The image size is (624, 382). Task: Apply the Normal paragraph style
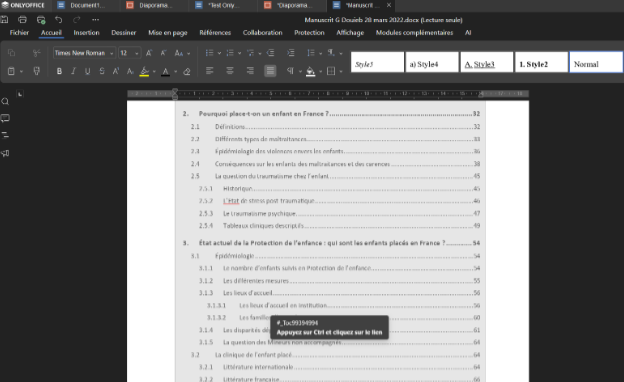(596, 62)
